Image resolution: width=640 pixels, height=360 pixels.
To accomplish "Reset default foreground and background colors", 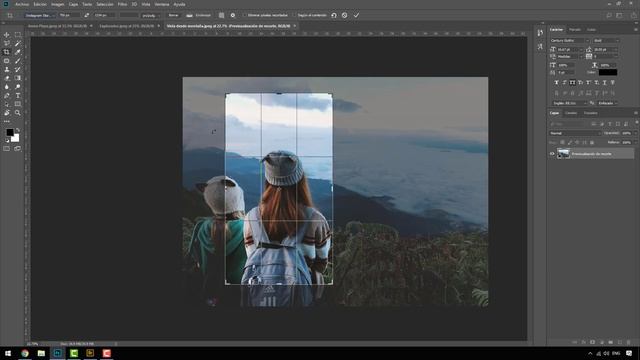I will pos(7,140).
